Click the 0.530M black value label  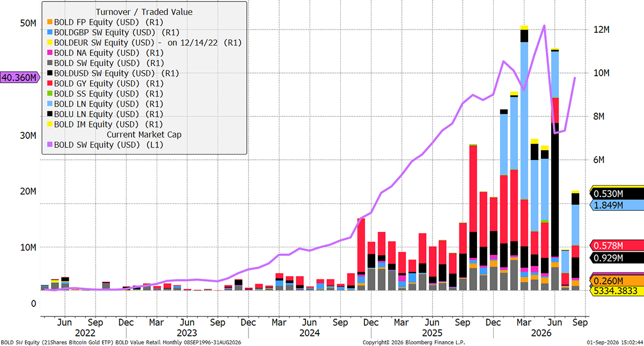coord(617,194)
